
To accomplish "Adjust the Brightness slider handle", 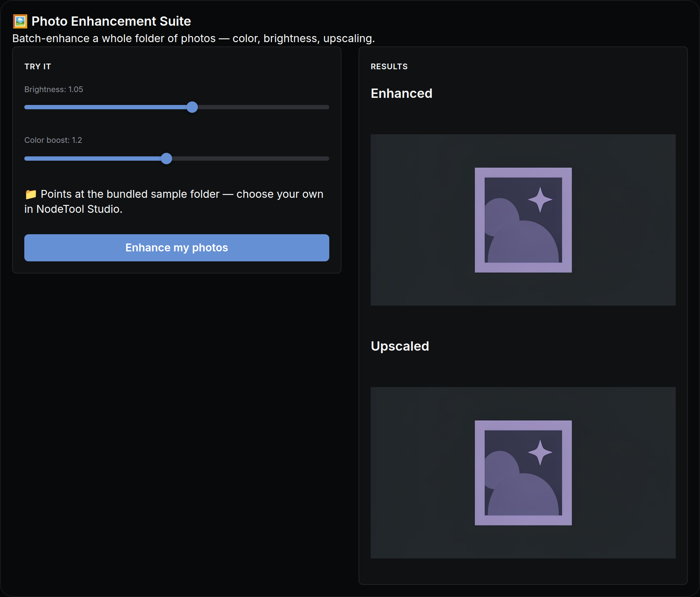I will [192, 107].
